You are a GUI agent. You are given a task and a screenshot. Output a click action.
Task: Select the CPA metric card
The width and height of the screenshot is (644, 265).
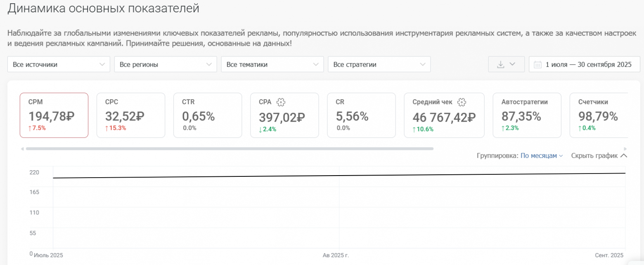tap(284, 115)
